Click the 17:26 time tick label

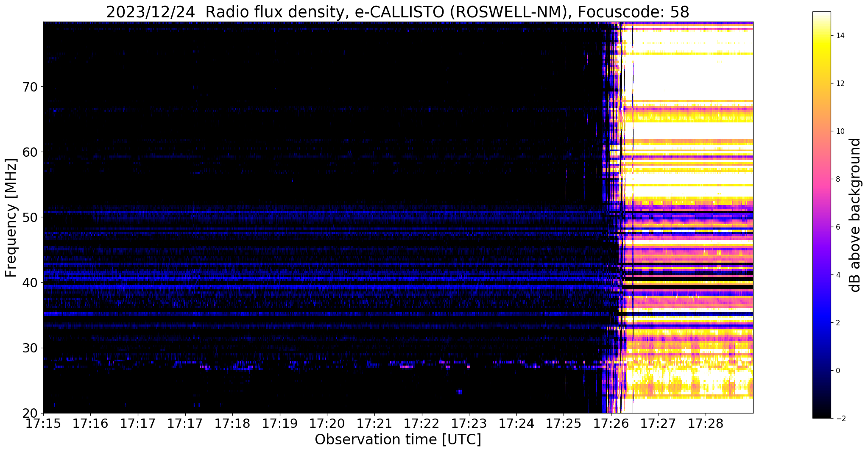pyautogui.click(x=611, y=423)
